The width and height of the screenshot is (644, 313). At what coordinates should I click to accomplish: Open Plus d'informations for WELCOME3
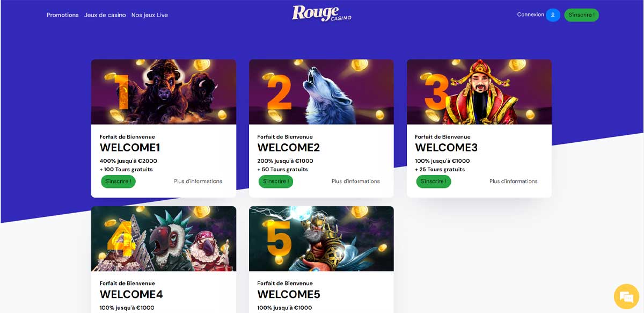point(514,181)
